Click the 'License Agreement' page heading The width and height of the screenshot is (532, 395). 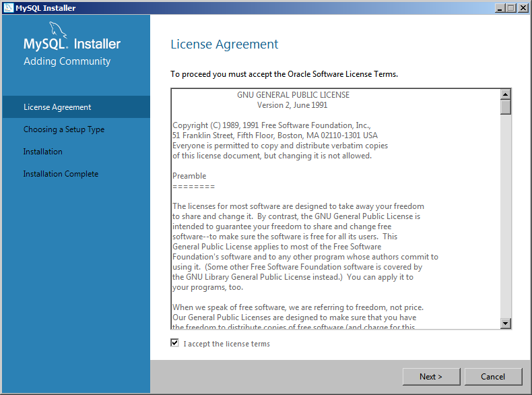(224, 44)
